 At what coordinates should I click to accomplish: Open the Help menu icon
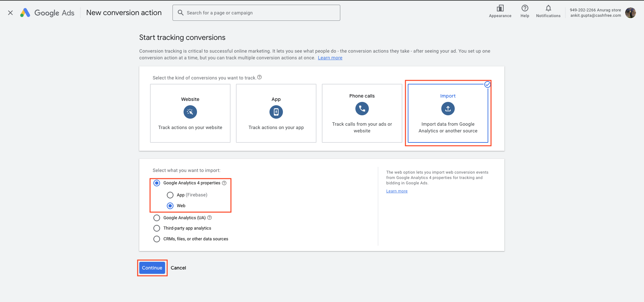[525, 8]
